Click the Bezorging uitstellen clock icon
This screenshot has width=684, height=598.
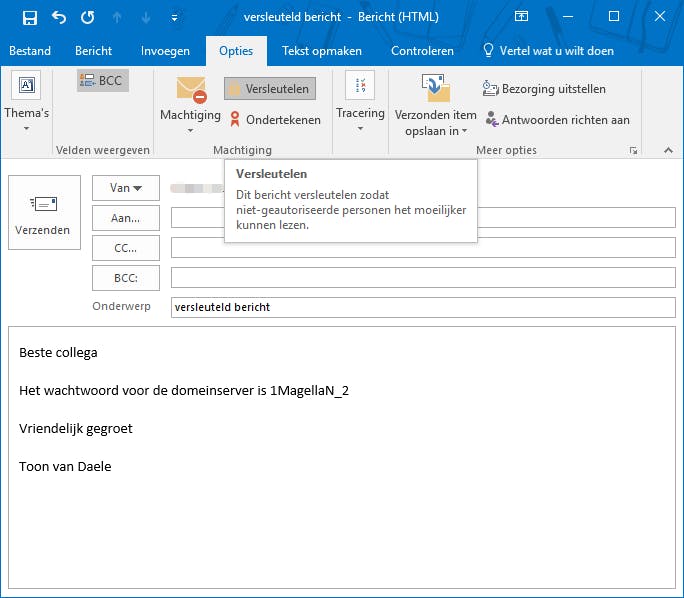490,89
